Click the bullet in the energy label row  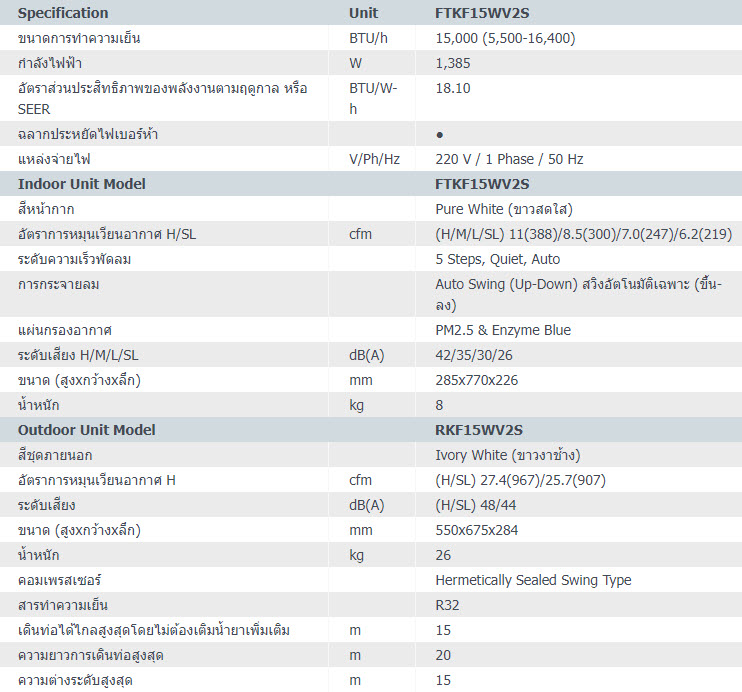pyautogui.click(x=440, y=135)
